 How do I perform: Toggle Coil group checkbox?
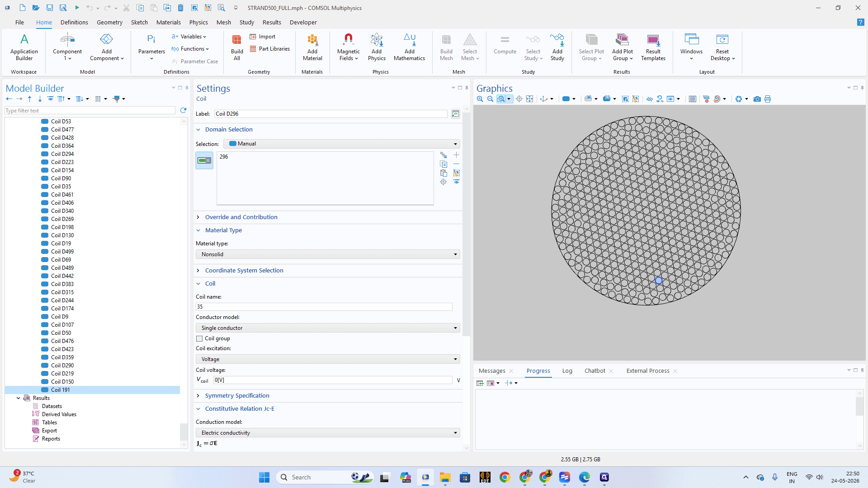coord(199,338)
